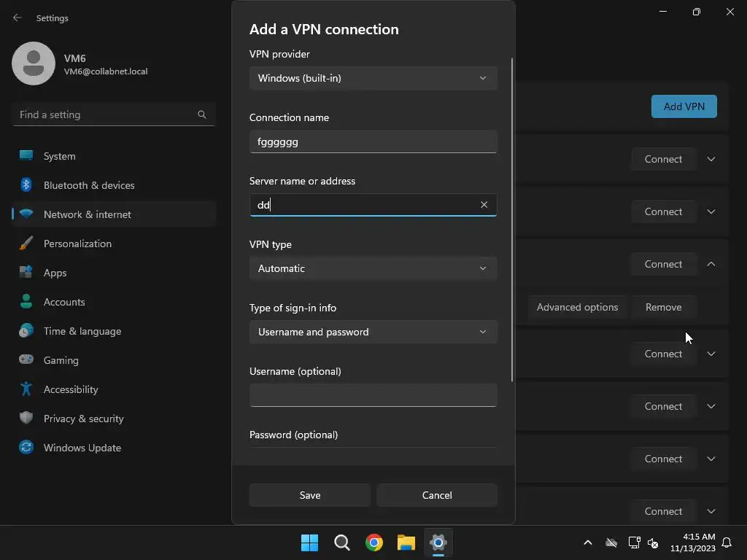Open the VPN provider dropdown
This screenshot has height=560, width=747.
tap(373, 78)
